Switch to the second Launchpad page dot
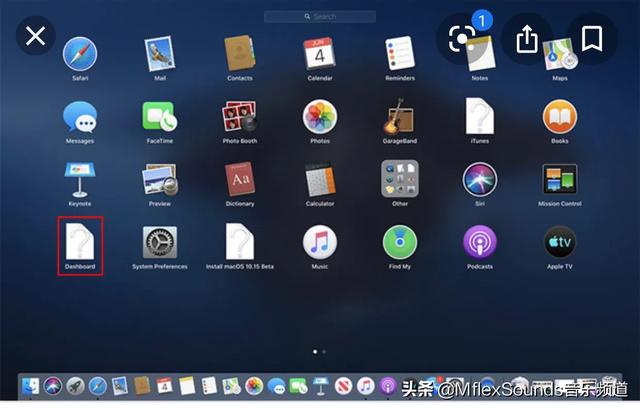Viewport: 640px width, 410px height. (x=324, y=352)
